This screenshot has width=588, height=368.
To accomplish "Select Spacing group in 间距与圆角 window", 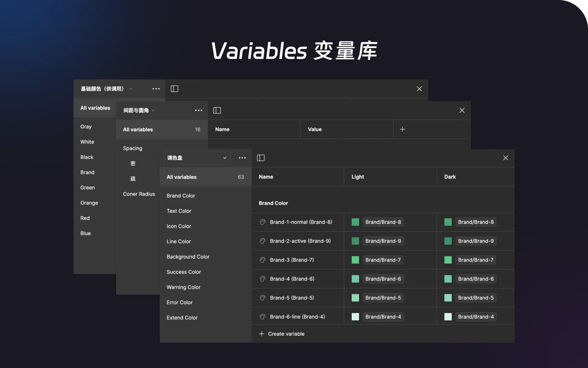I will coord(133,148).
